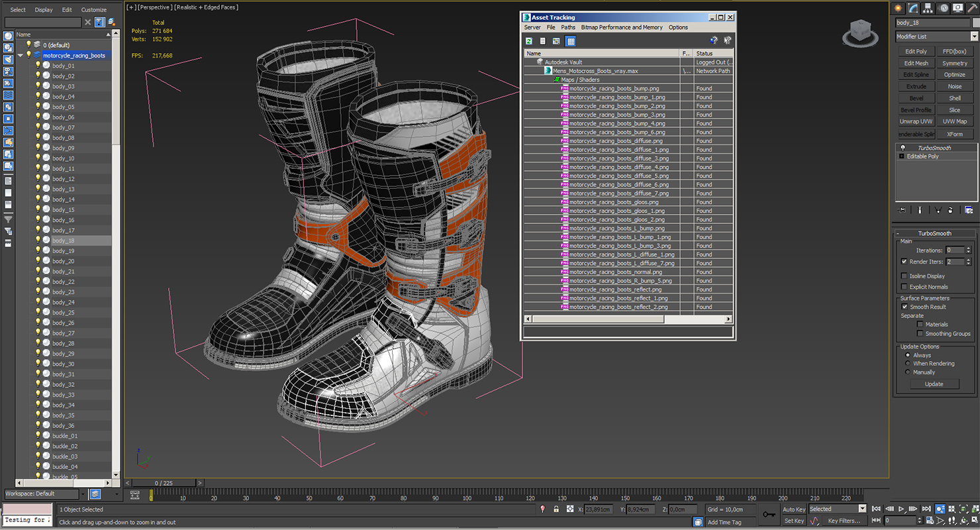The width and height of the screenshot is (980, 530).
Task: Select the When Rendering radio option
Action: pyautogui.click(x=907, y=364)
